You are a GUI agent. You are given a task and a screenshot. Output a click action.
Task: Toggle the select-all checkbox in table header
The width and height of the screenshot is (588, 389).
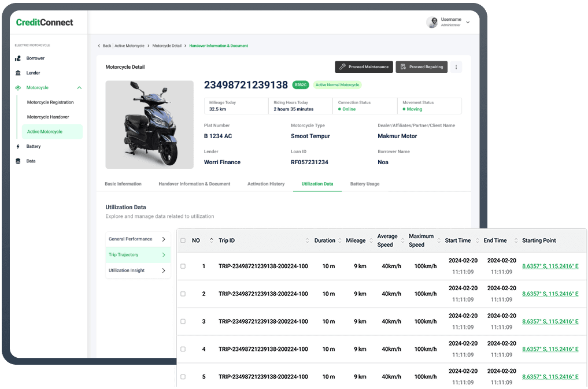pos(183,240)
